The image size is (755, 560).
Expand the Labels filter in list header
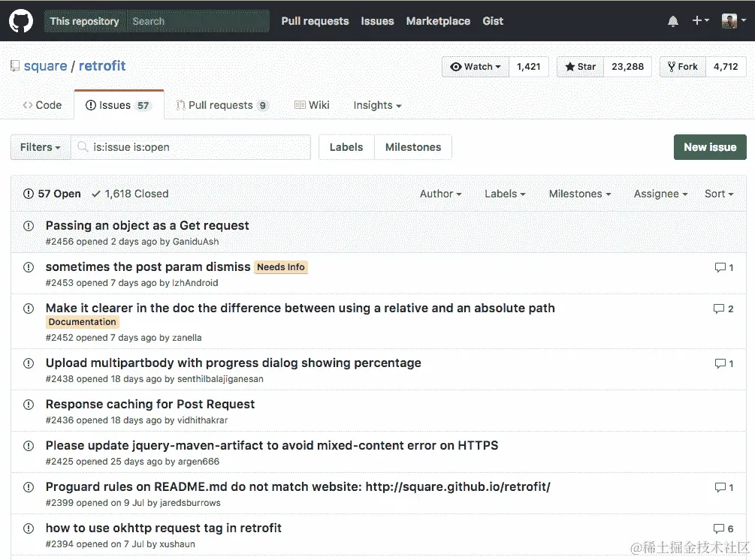[505, 194]
